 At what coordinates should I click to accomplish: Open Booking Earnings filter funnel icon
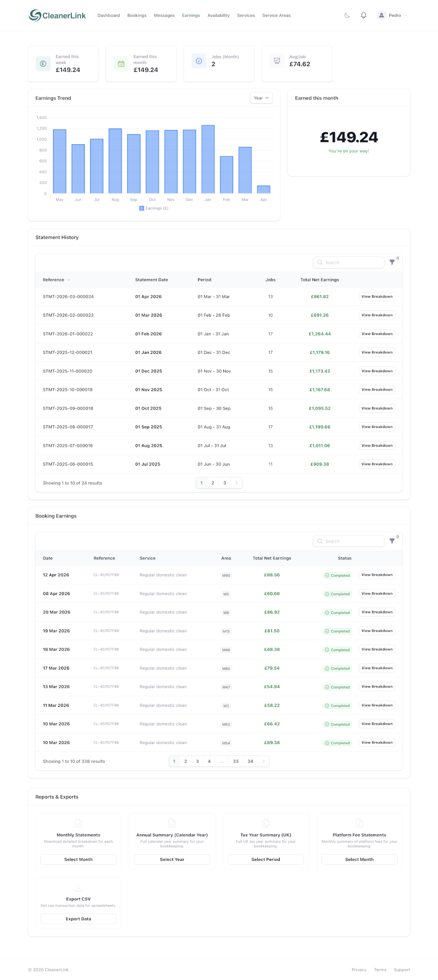(x=392, y=541)
